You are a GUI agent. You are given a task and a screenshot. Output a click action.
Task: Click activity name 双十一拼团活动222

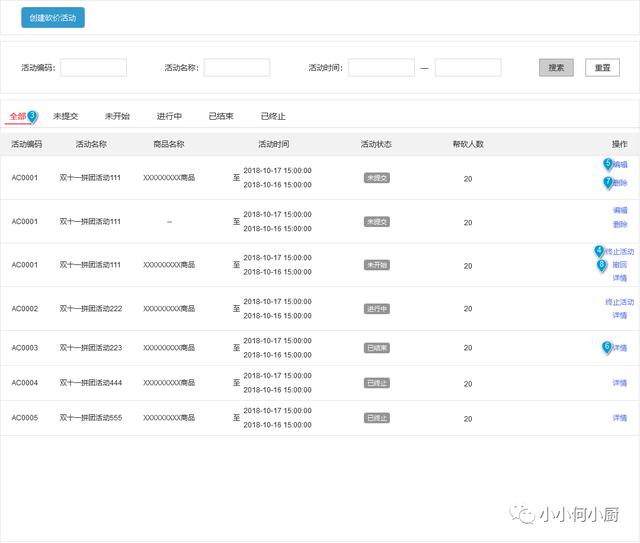[x=91, y=309]
